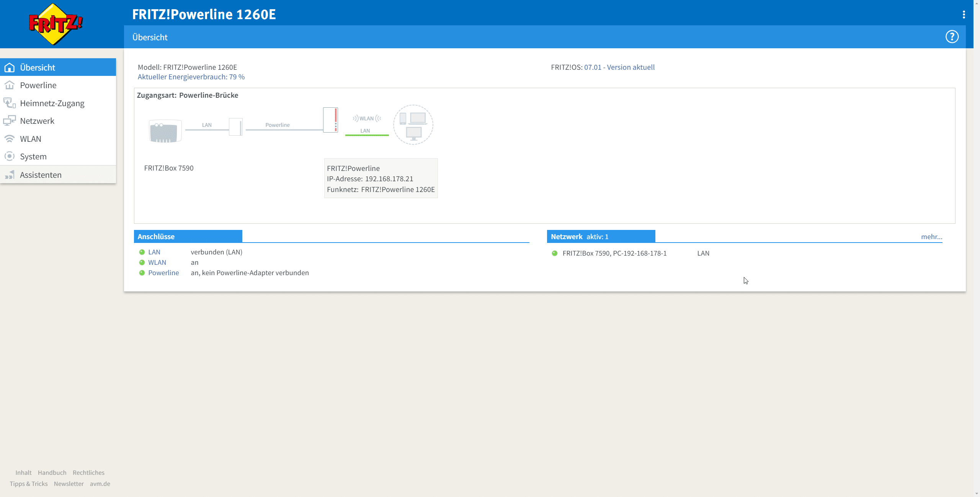Click the mehr... network link
980x497 pixels.
click(x=931, y=236)
